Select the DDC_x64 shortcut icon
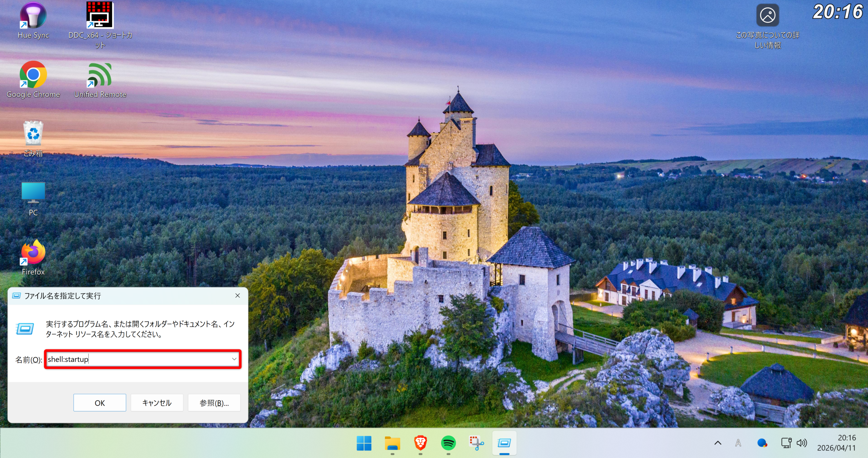The image size is (868, 458). 100,15
